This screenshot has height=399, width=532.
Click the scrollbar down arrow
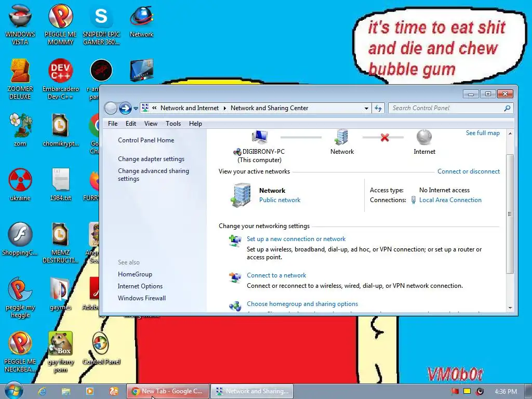[510, 308]
